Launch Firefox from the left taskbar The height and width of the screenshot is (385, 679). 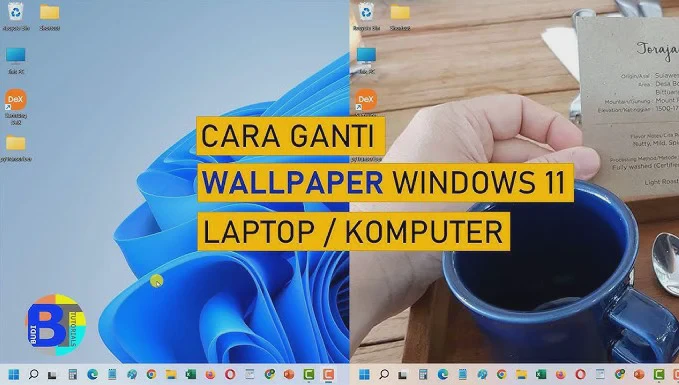tap(210, 374)
